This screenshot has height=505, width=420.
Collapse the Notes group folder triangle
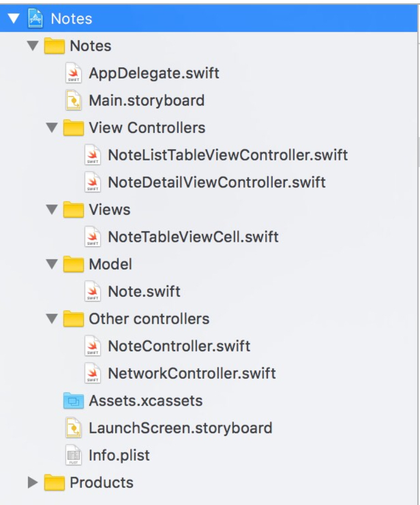point(33,46)
